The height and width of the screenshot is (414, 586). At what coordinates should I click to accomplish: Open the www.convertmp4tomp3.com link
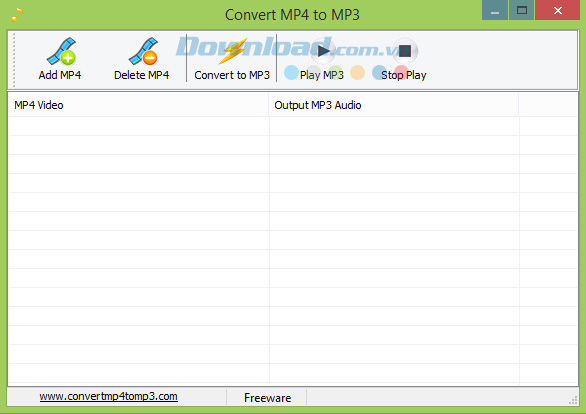(108, 396)
